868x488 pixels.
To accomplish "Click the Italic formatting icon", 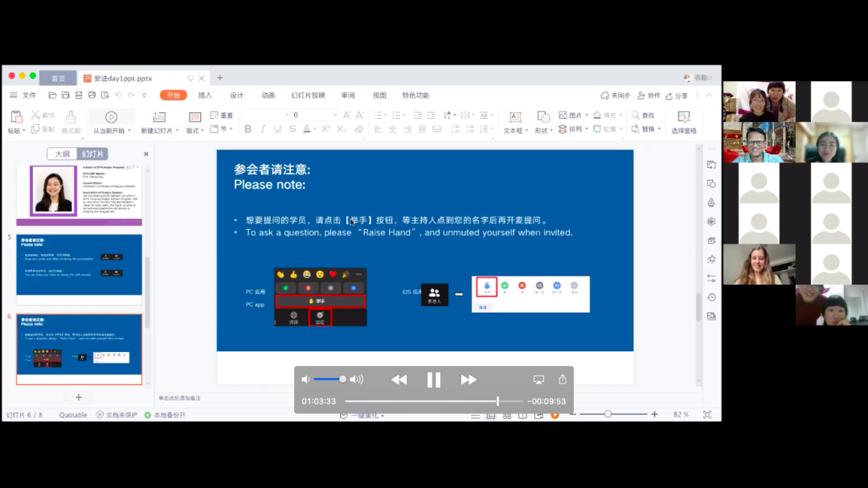I will click(x=263, y=129).
